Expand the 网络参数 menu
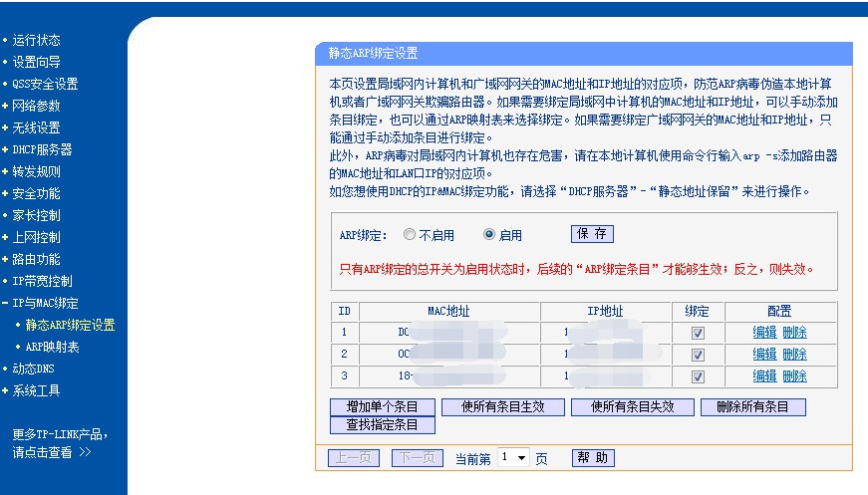Image resolution: width=868 pixels, height=495 pixels. click(x=36, y=106)
